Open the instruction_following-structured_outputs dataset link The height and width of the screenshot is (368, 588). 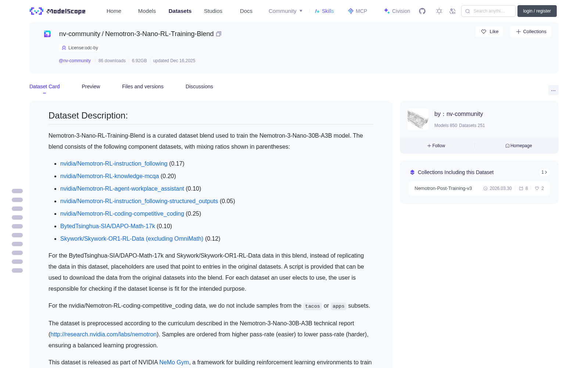pos(139,201)
